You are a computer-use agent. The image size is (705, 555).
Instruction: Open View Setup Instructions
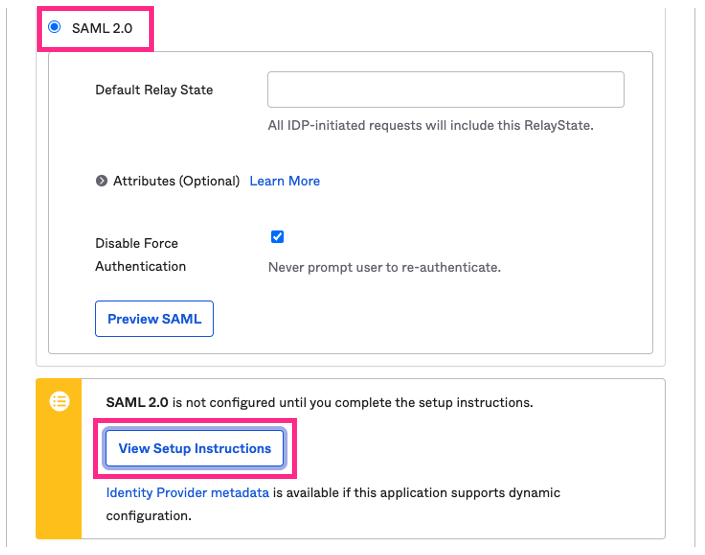pyautogui.click(x=195, y=448)
